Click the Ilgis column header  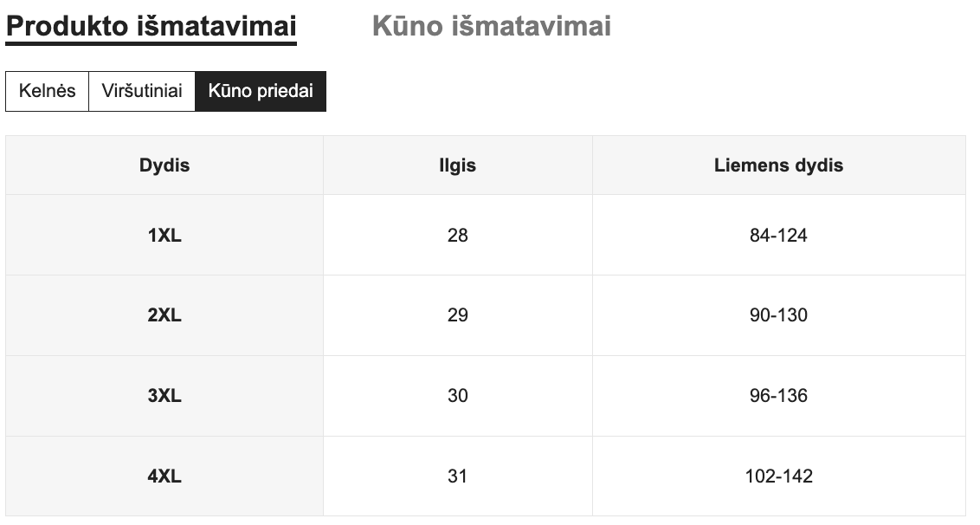point(457,165)
